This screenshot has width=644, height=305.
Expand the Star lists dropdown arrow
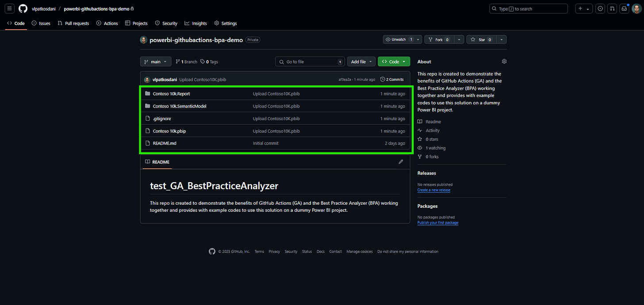tap(502, 40)
